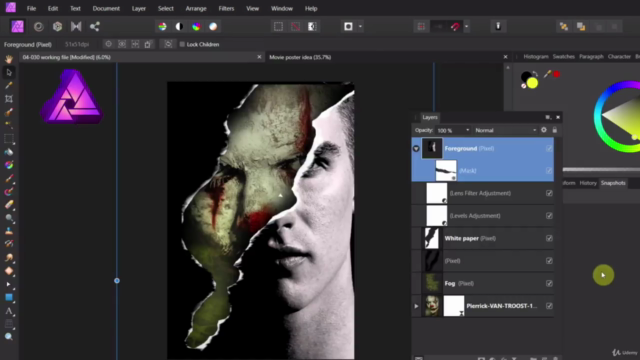Open the Document menu

point(106,8)
